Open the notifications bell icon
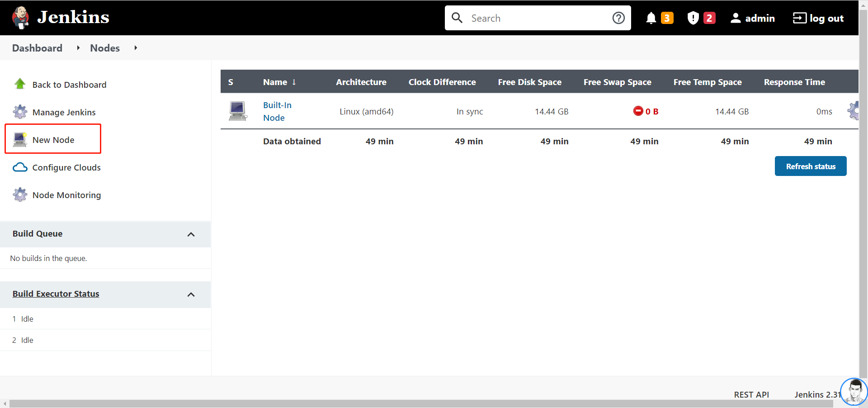This screenshot has width=868, height=408. click(651, 18)
